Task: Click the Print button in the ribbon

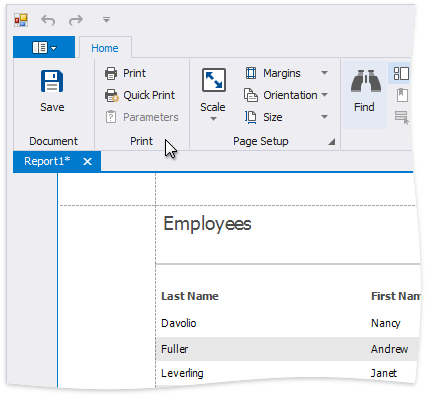Action: (125, 73)
